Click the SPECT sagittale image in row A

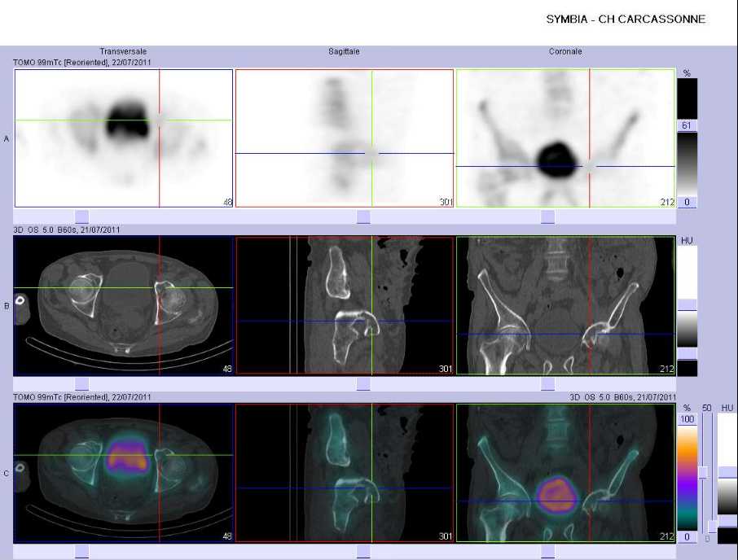[345, 138]
